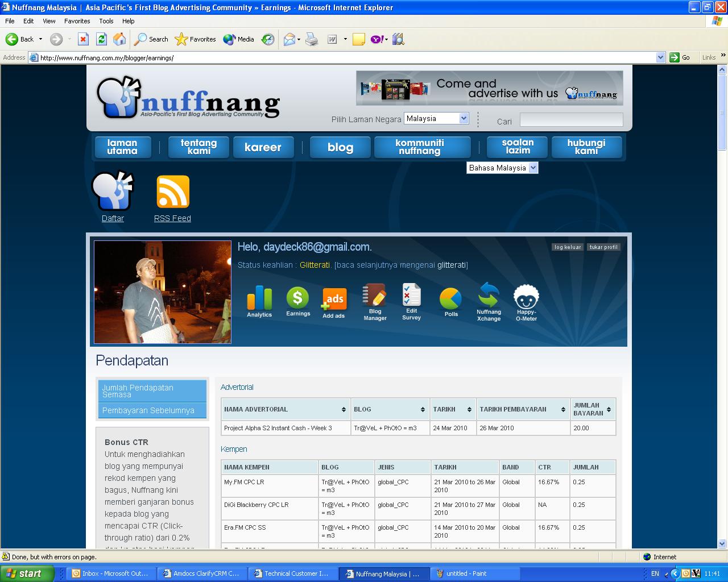Open the Pilih Laman Negara Malaysia dropdown
The width and height of the screenshot is (728, 582).
pos(436,118)
